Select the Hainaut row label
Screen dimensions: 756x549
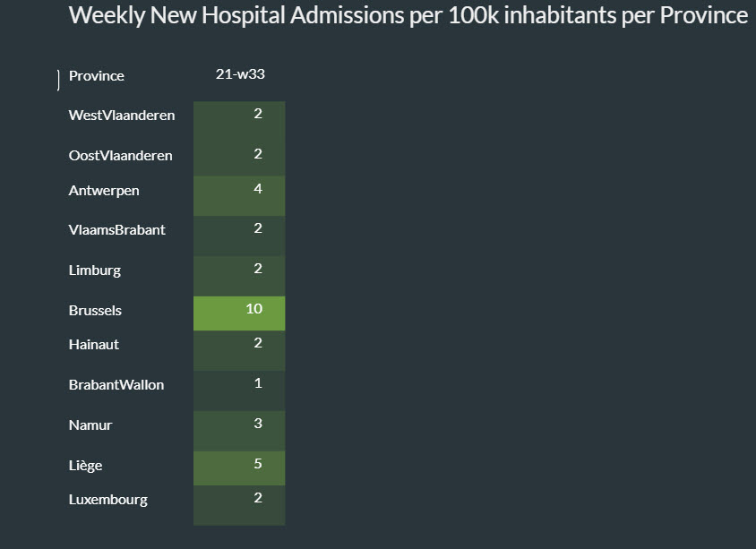pyautogui.click(x=93, y=345)
